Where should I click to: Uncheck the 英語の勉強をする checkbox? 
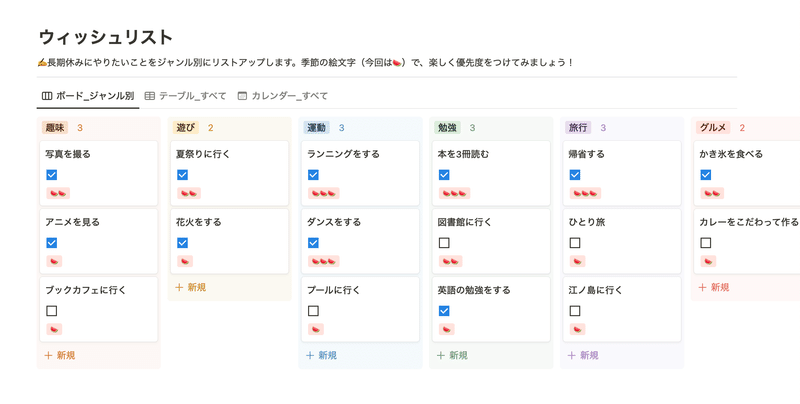pyautogui.click(x=444, y=311)
